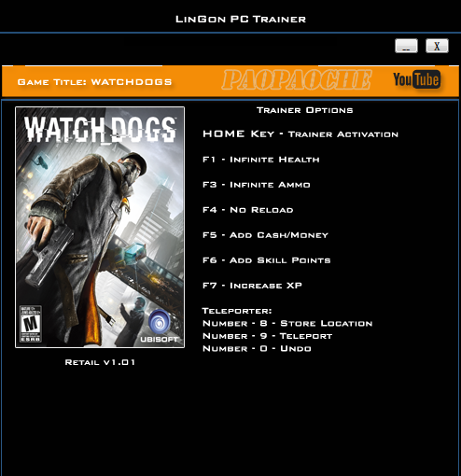Click the Retail v1.01 version label
461x476 pixels.
pyautogui.click(x=100, y=362)
